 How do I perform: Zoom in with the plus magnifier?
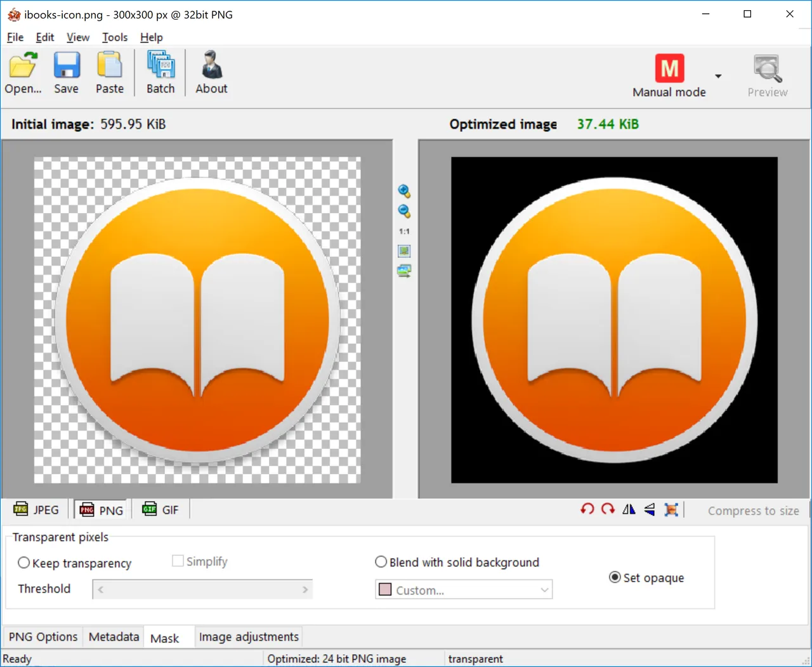click(404, 191)
